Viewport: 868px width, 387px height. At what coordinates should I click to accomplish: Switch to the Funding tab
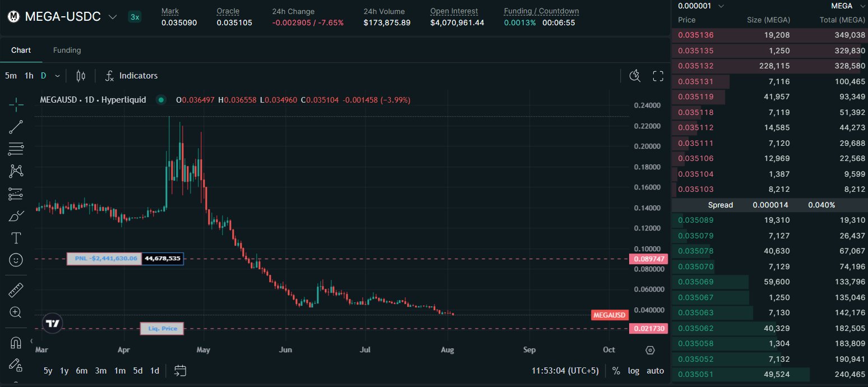coord(67,50)
